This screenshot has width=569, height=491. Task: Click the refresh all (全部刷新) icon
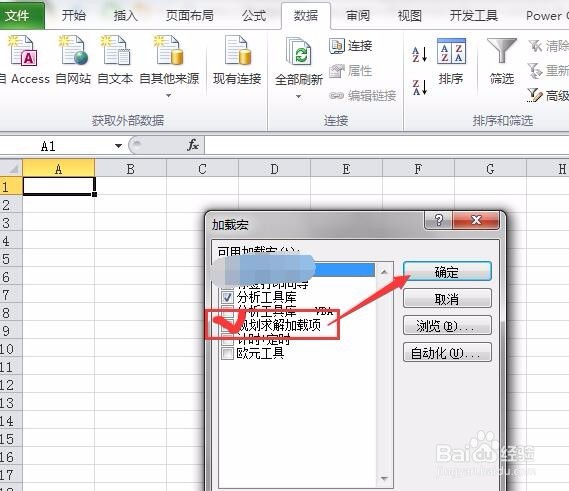299,53
